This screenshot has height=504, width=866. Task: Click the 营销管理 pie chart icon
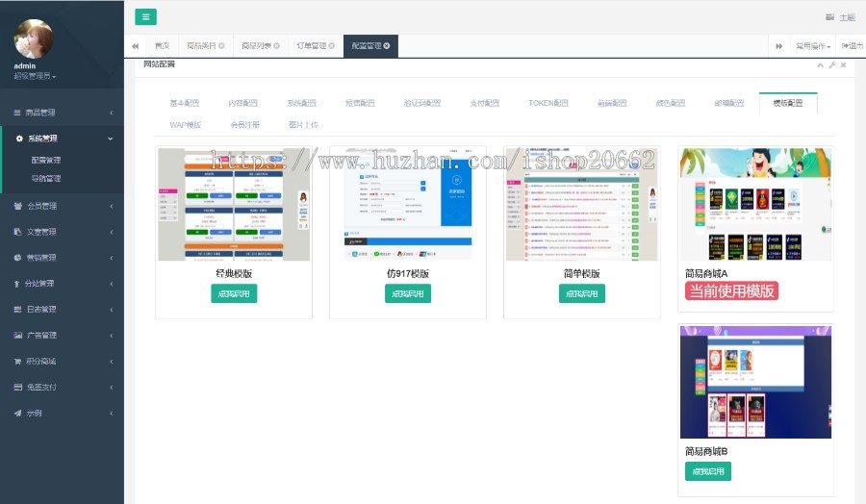pos(17,258)
